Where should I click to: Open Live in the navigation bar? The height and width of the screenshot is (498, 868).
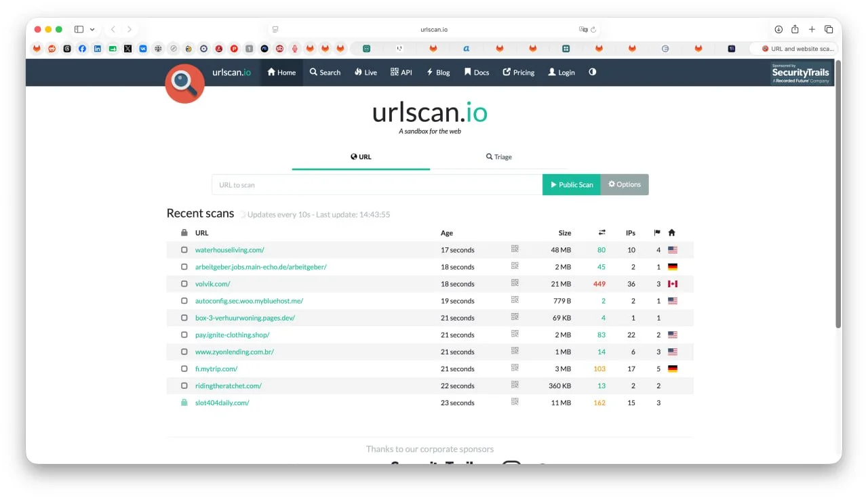(x=366, y=72)
